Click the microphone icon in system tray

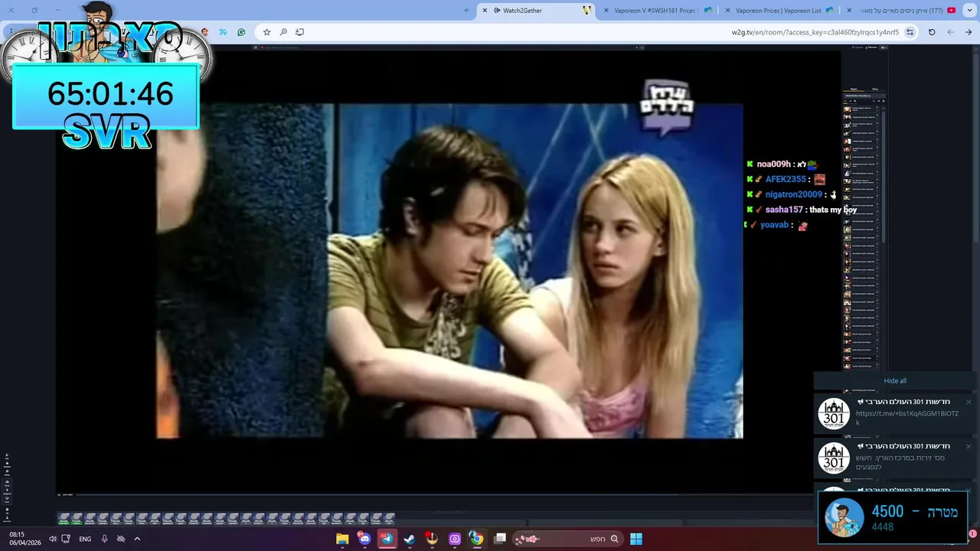pyautogui.click(x=104, y=539)
